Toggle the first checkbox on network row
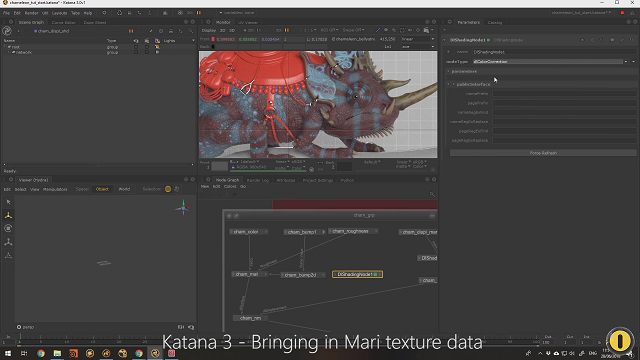Screen dimensions: 640x360 136,52
